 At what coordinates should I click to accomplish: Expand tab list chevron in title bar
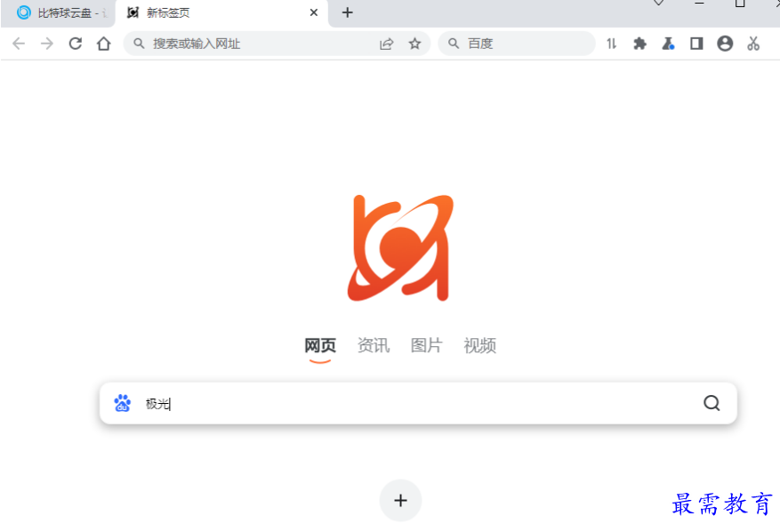[659, 3]
